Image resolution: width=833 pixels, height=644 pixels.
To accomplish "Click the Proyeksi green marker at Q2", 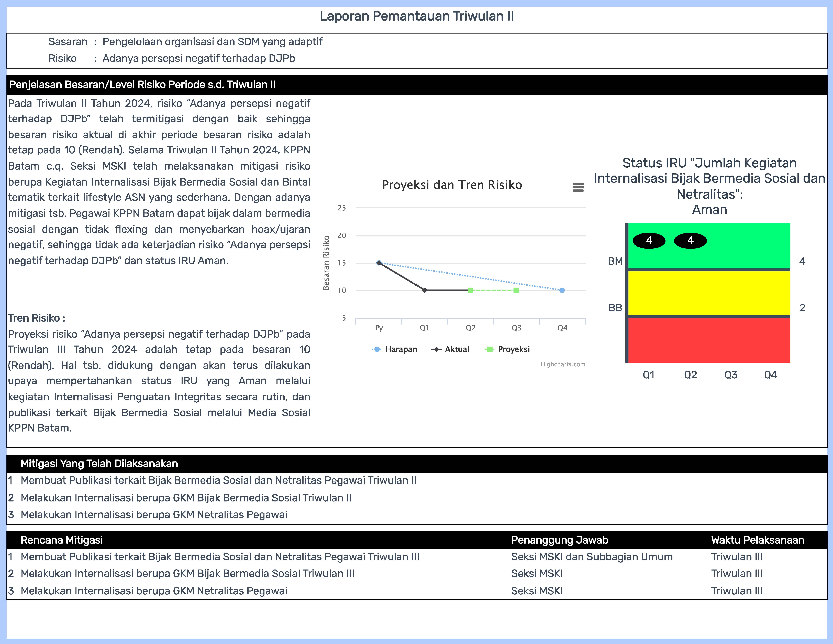I will [x=471, y=290].
